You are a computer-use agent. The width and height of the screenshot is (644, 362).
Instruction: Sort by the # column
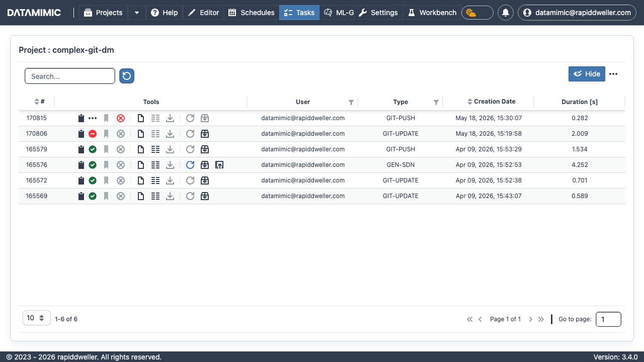click(x=40, y=102)
